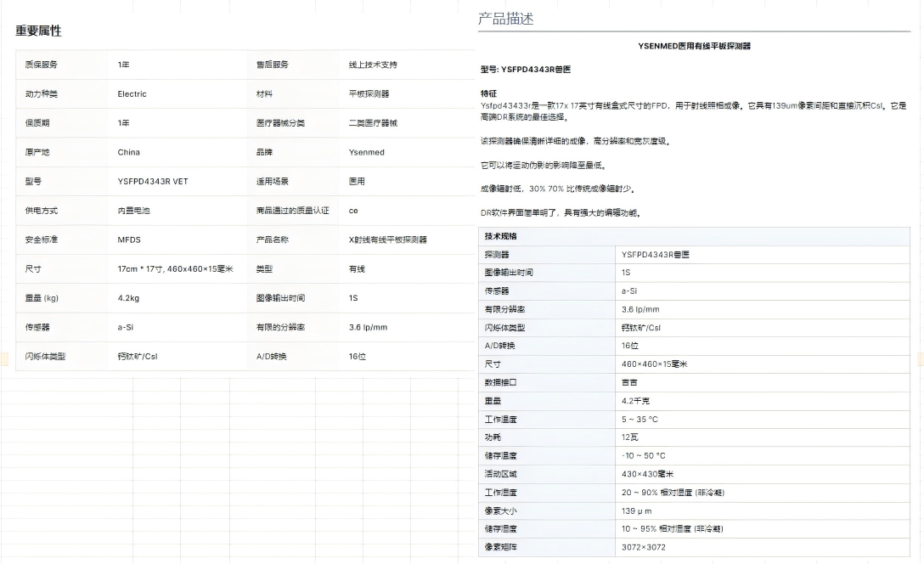
Task: Click the sentence starting DR软件界面简单明了
Action: click(x=561, y=212)
